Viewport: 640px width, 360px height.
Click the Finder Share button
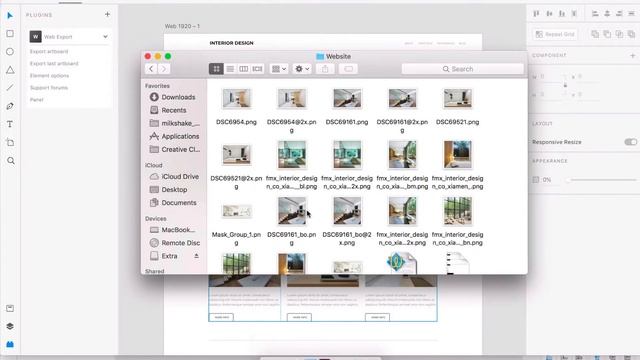pos(325,69)
